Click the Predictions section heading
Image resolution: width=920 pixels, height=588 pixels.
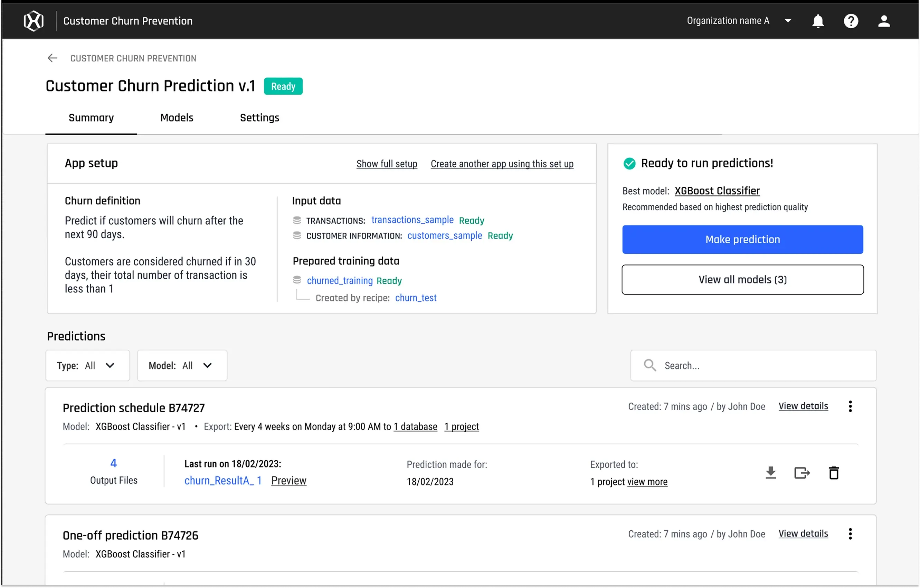click(76, 336)
